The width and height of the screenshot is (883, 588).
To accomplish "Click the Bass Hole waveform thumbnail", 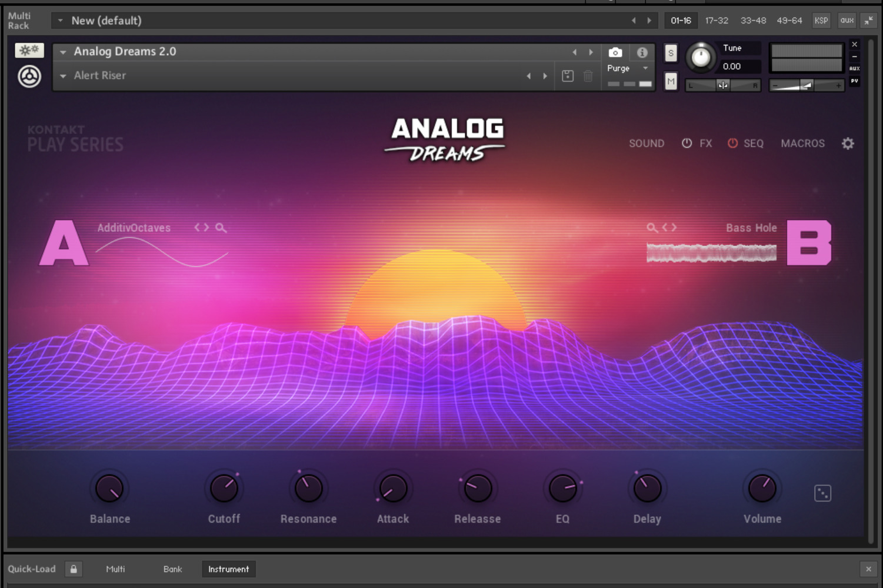I will click(x=711, y=253).
